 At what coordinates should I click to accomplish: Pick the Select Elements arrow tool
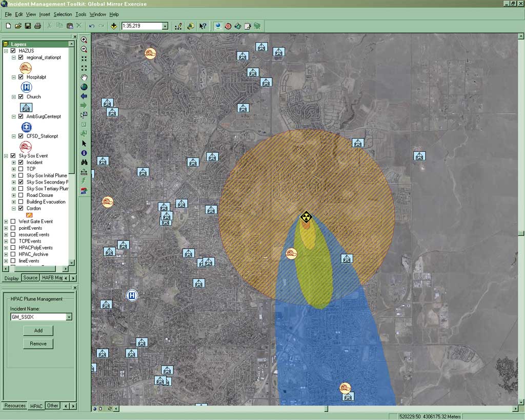pos(84,144)
